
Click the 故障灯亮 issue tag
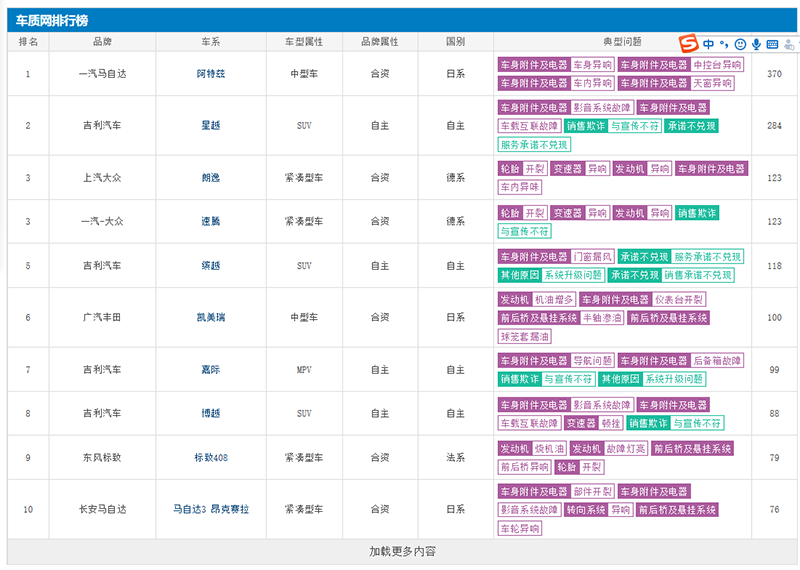[x=626, y=449]
